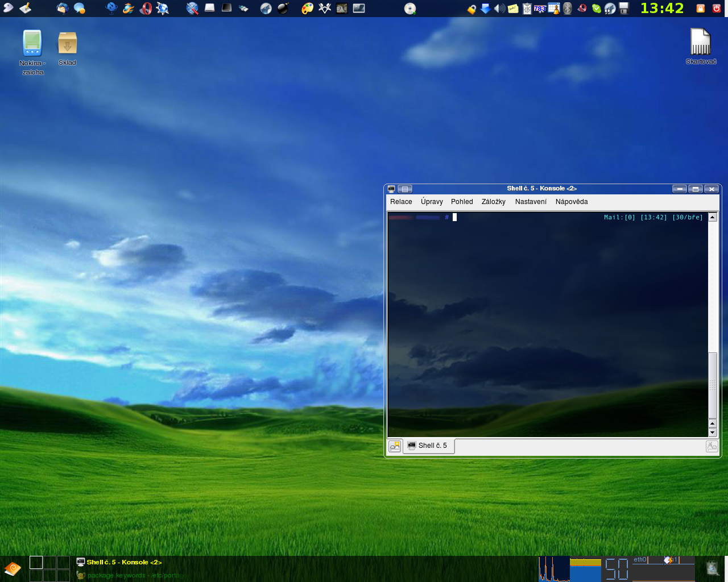Open the K menu launcher bottom-left
This screenshot has height=582, width=728.
13,568
